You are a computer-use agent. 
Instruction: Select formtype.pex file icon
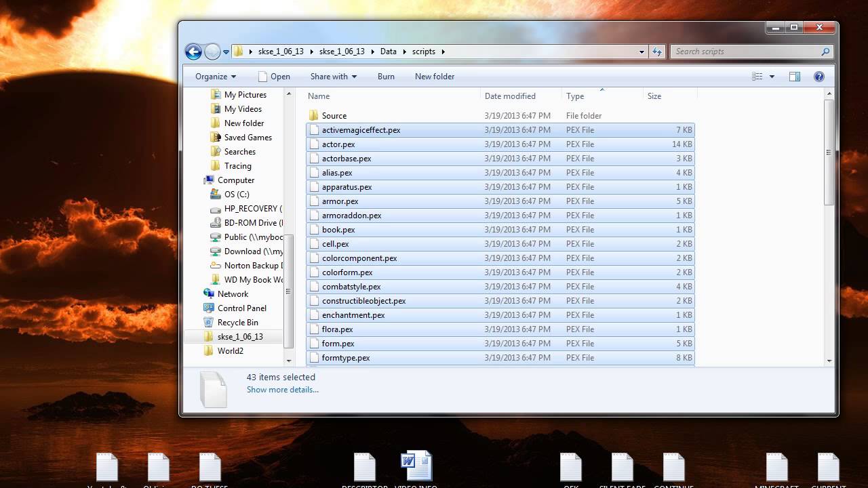click(x=313, y=358)
